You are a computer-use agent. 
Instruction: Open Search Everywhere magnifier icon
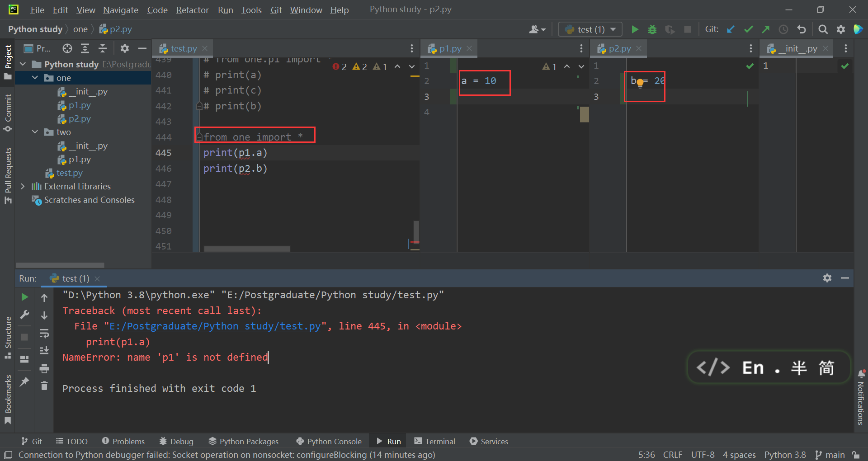(823, 29)
